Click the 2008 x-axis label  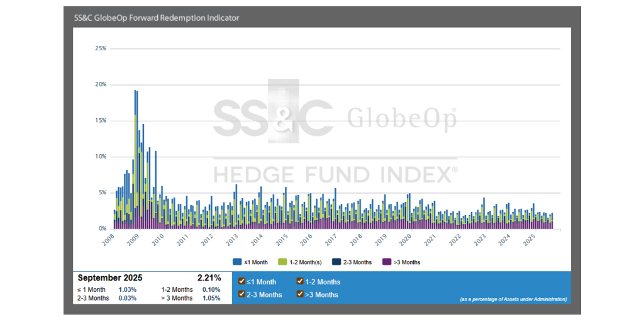coord(108,238)
